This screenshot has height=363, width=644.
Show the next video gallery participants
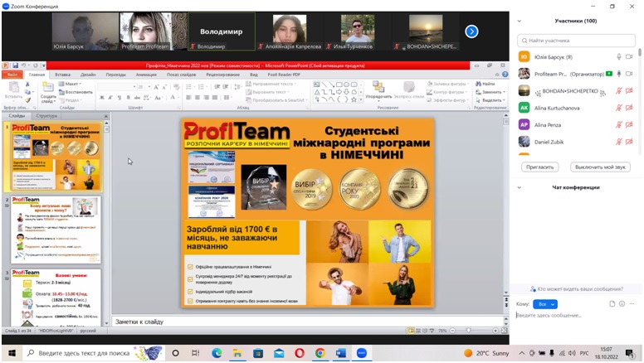[471, 31]
